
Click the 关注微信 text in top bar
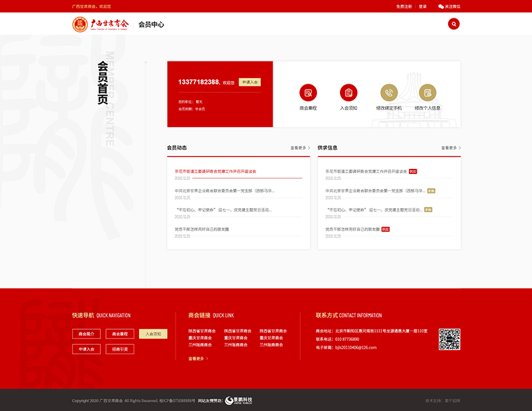pyautogui.click(x=452, y=7)
